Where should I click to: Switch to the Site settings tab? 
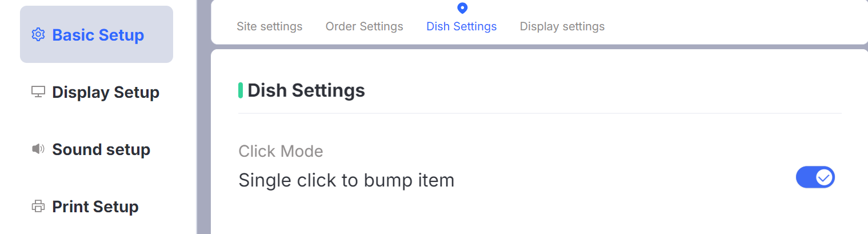269,26
